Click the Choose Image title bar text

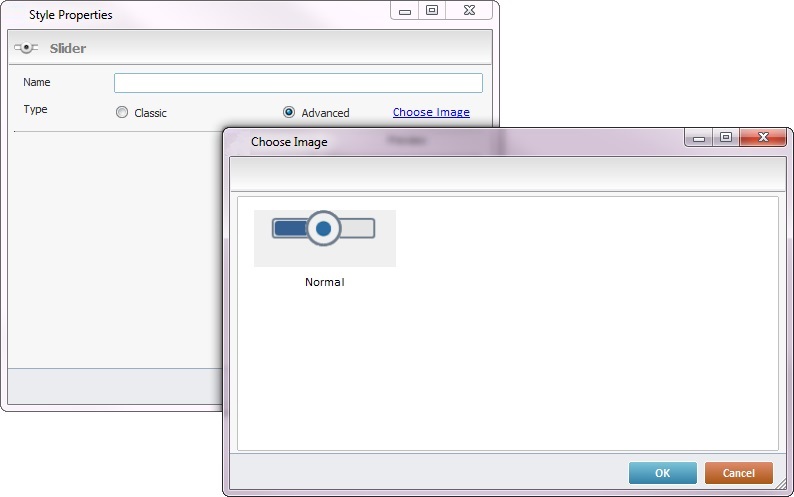point(289,142)
